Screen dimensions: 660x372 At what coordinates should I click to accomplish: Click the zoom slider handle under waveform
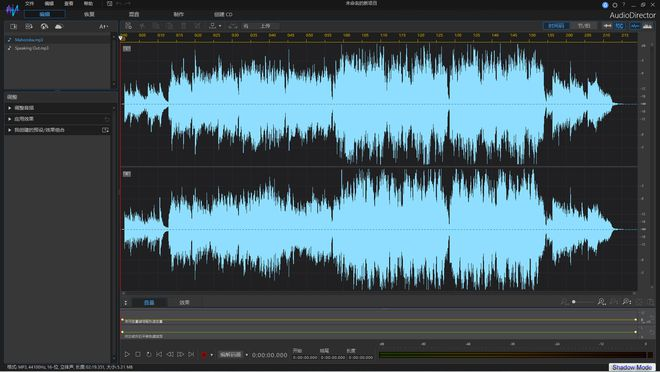[x=574, y=302]
